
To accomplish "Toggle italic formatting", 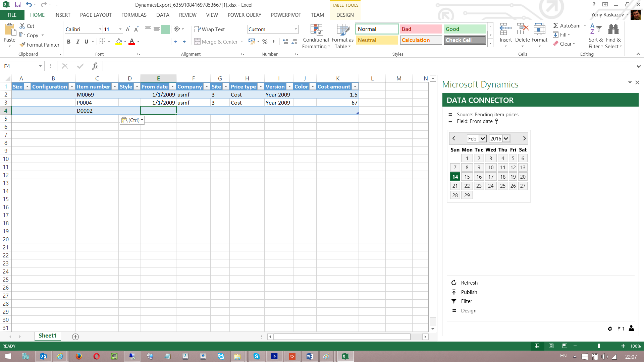I will coord(78,42).
